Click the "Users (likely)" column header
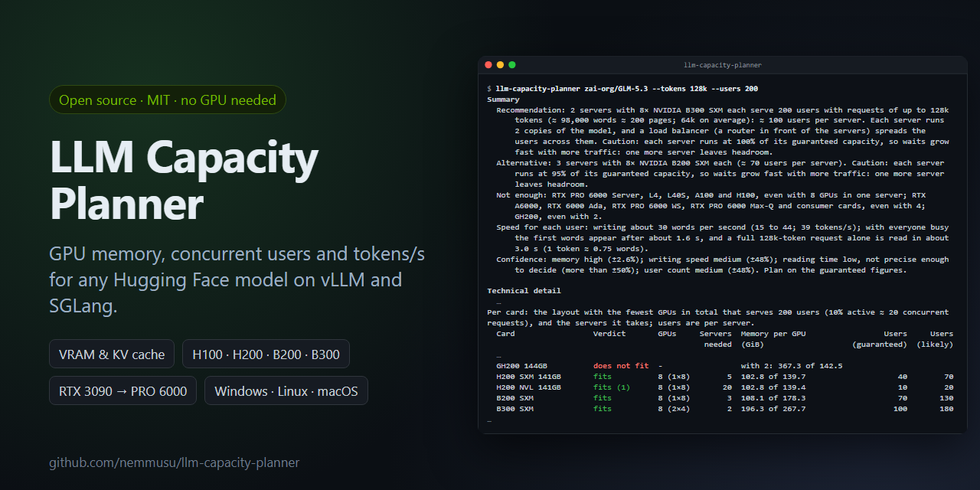Screen dimensions: 980x490 pos(935,339)
